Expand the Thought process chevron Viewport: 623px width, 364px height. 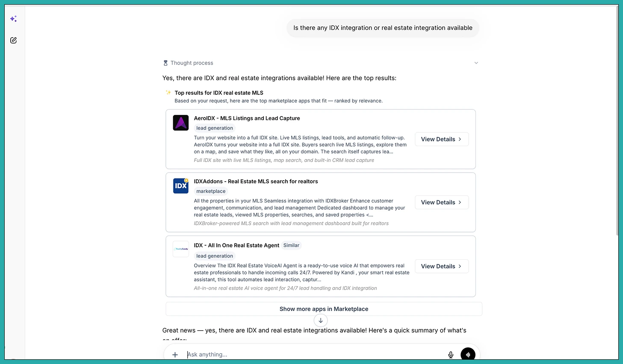click(476, 63)
